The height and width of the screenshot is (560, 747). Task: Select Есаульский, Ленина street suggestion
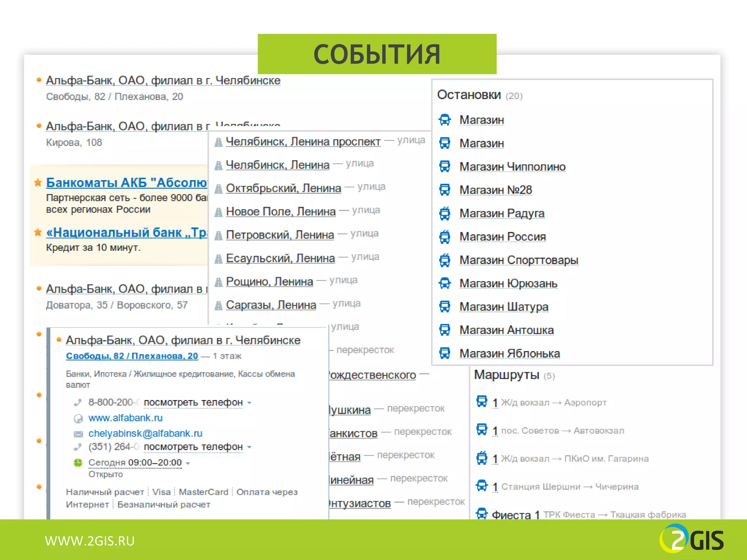(280, 258)
